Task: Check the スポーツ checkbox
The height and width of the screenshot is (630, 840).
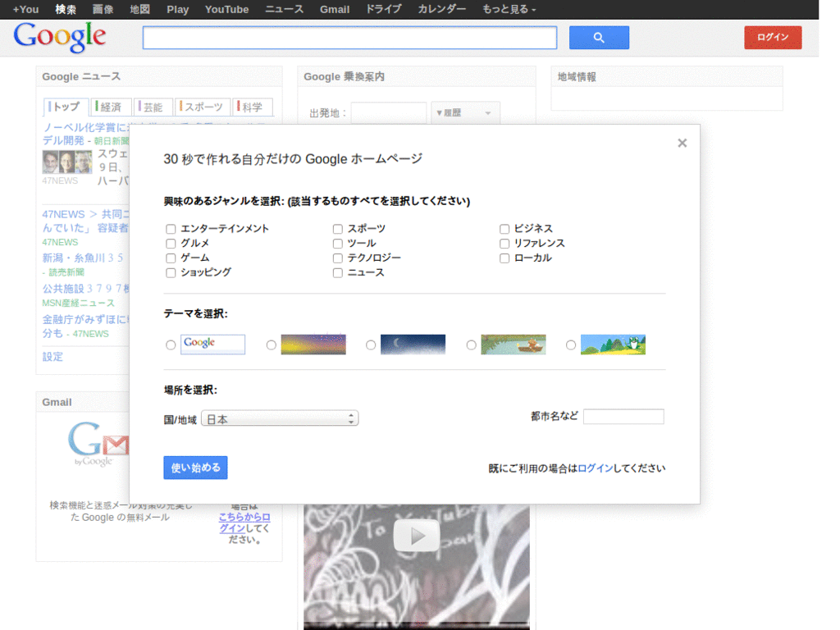Action: pyautogui.click(x=337, y=229)
